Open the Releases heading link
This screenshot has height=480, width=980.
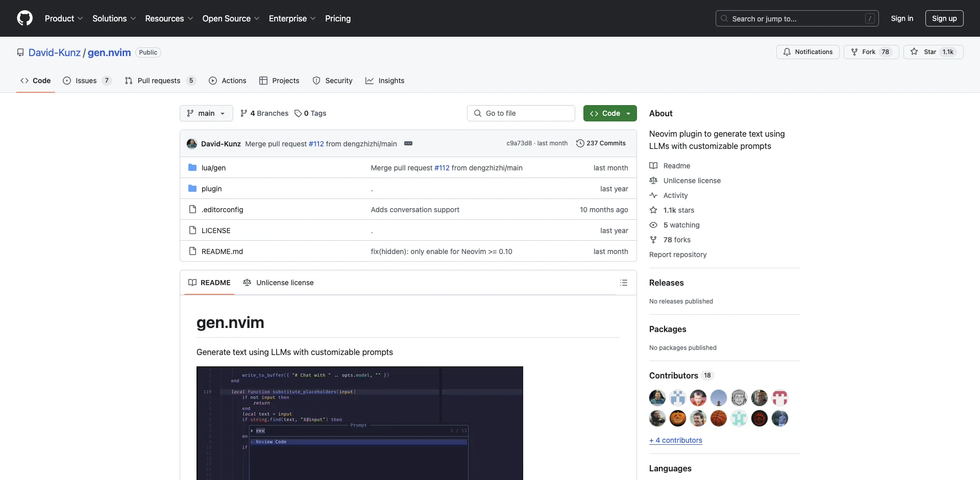coord(666,283)
